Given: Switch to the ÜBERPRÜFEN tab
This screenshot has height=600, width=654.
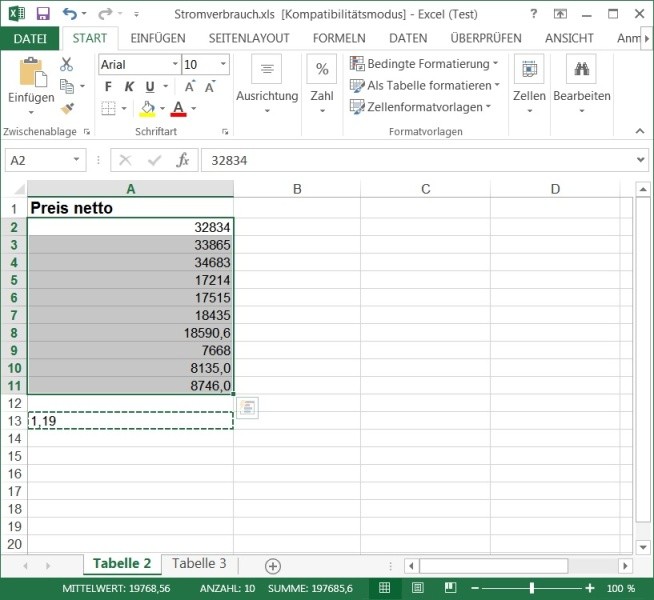Looking at the screenshot, I should pyautogui.click(x=486, y=38).
